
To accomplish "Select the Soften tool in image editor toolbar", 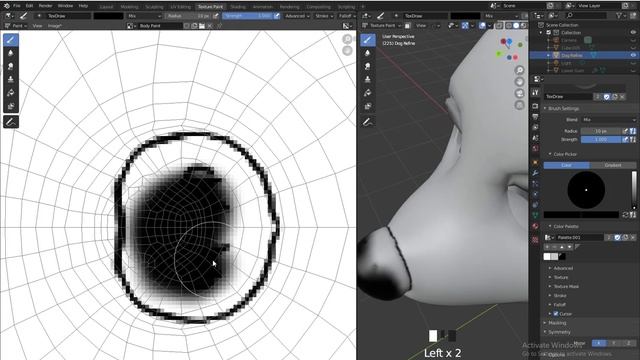I will pyautogui.click(x=11, y=53).
